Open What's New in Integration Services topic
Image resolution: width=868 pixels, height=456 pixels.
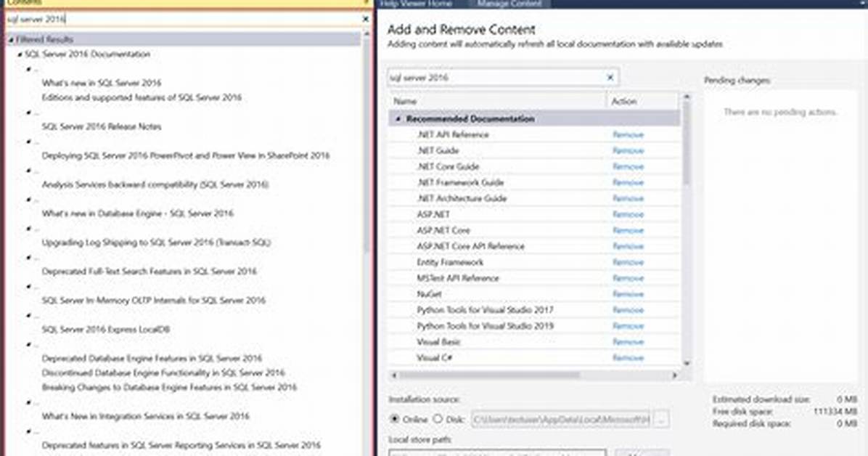145,416
